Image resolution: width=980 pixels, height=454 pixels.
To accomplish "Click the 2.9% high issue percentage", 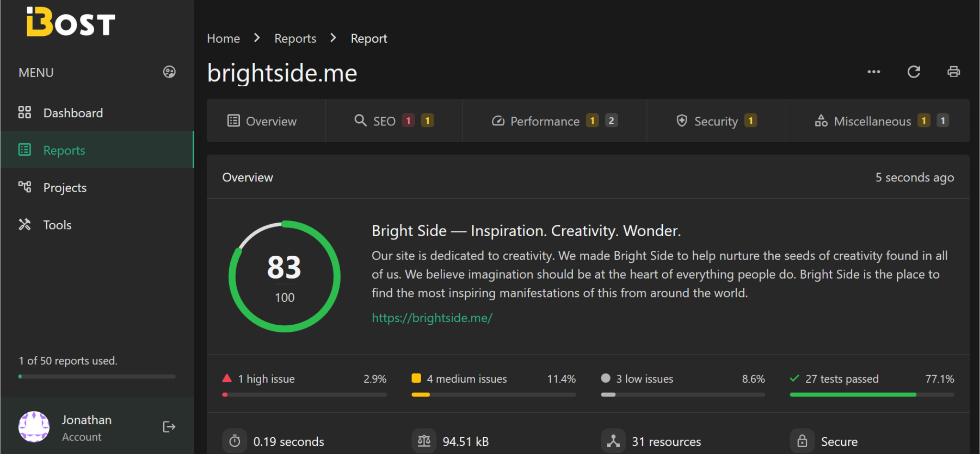I will [375, 379].
